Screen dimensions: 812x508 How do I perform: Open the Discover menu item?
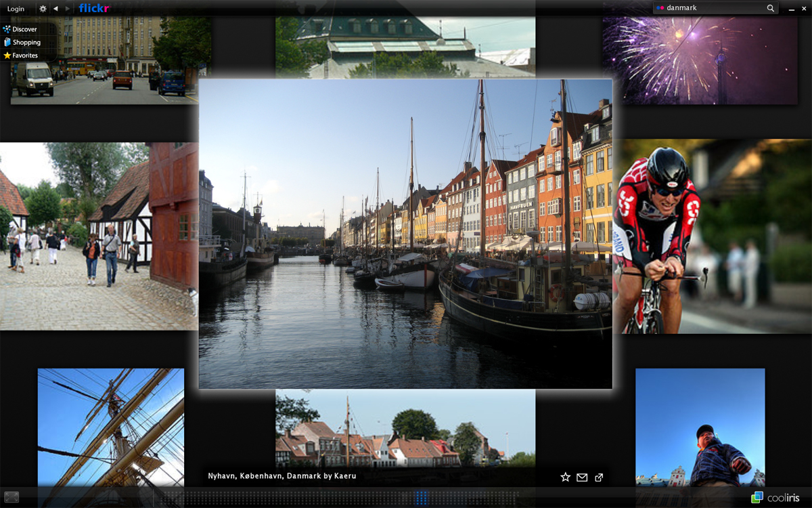coord(24,29)
